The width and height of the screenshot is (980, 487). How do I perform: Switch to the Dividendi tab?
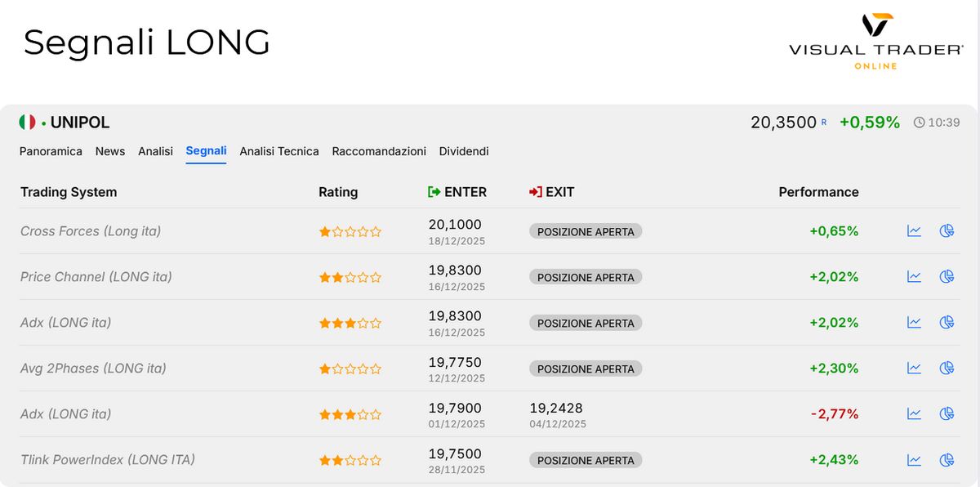point(463,151)
